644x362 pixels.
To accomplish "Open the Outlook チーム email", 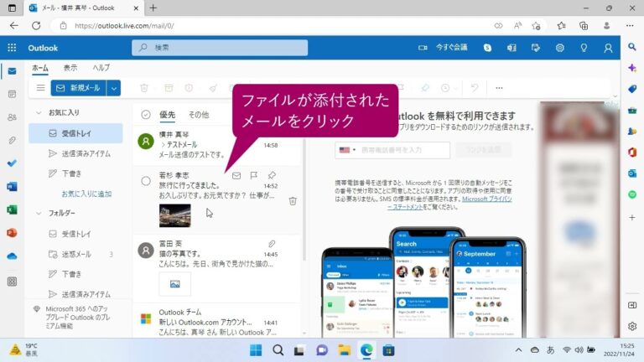I will (217, 322).
